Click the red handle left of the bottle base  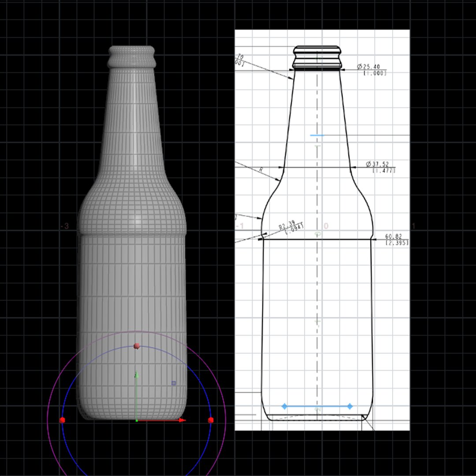tap(62, 420)
